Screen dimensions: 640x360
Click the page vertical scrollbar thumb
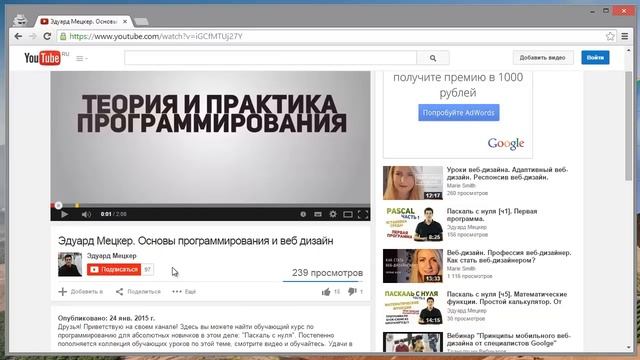628,126
